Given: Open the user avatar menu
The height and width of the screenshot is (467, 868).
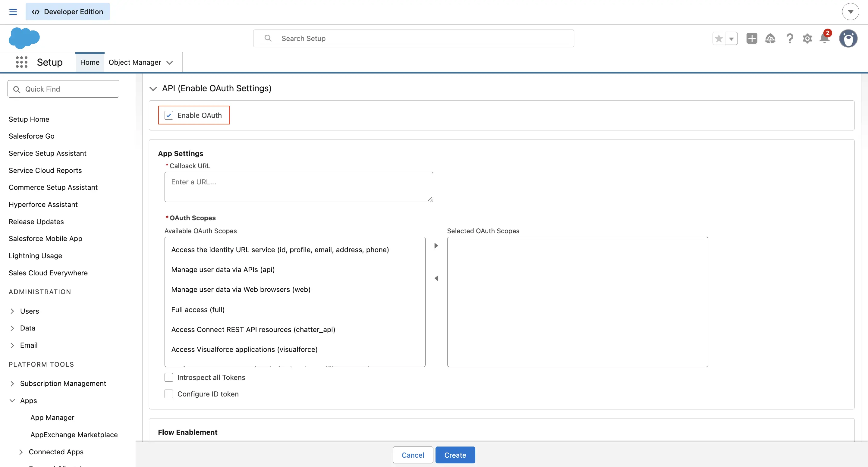Looking at the screenshot, I should [x=848, y=38].
